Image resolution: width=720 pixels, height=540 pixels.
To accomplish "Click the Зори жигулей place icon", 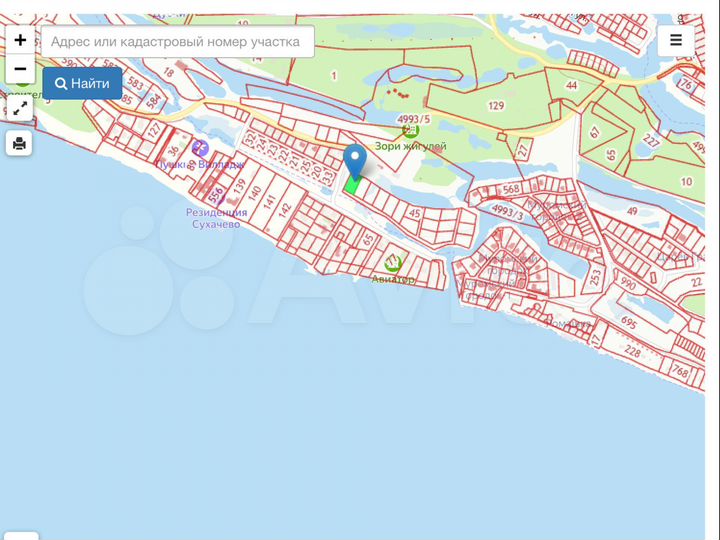I will (x=410, y=130).
